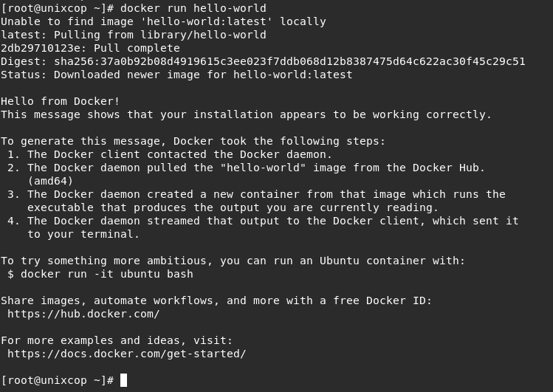Click the terminal cursor block at prompt
The height and width of the screenshot is (392, 553).
tap(123, 380)
